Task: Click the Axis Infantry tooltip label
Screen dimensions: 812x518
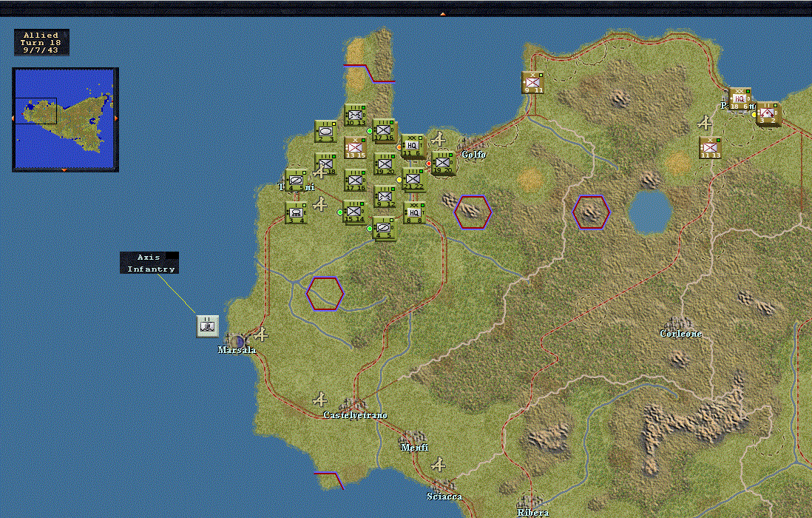Action: 149,263
